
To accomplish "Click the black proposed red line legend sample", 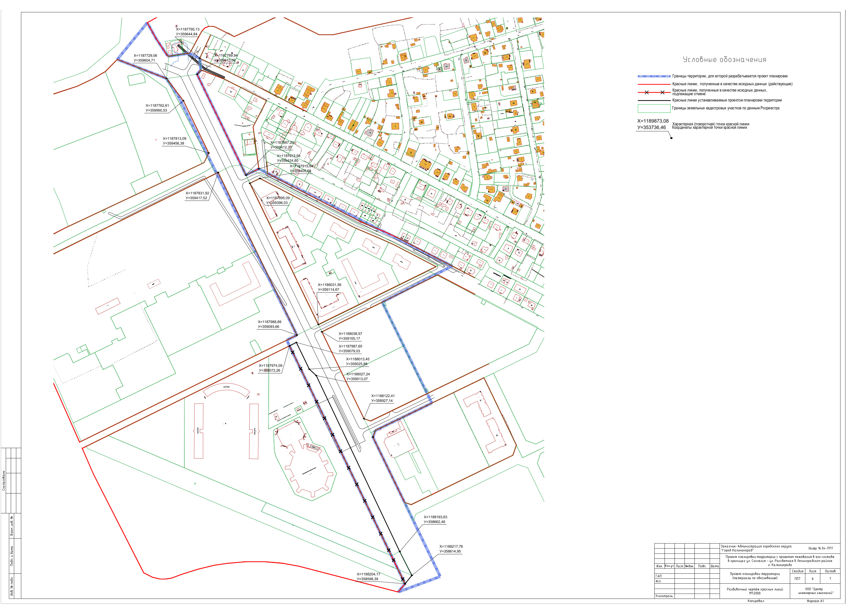I will click(654, 101).
